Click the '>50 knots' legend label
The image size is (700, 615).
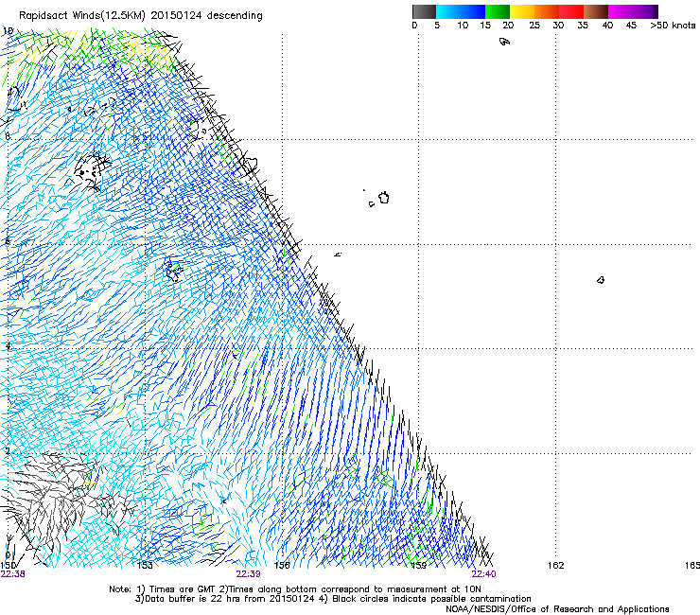pos(673,26)
